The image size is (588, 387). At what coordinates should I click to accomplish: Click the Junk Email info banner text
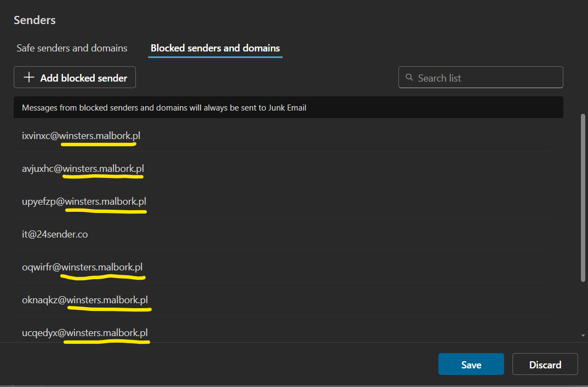pyautogui.click(x=164, y=108)
